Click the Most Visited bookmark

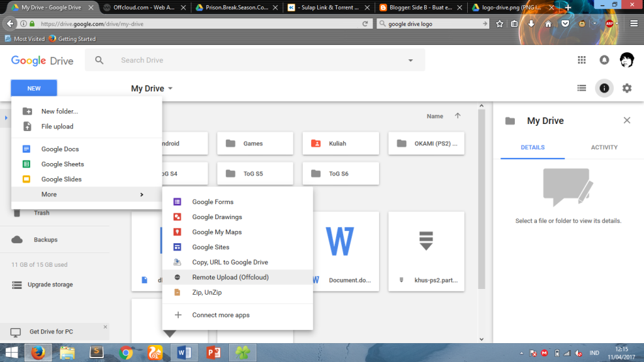tap(25, 39)
